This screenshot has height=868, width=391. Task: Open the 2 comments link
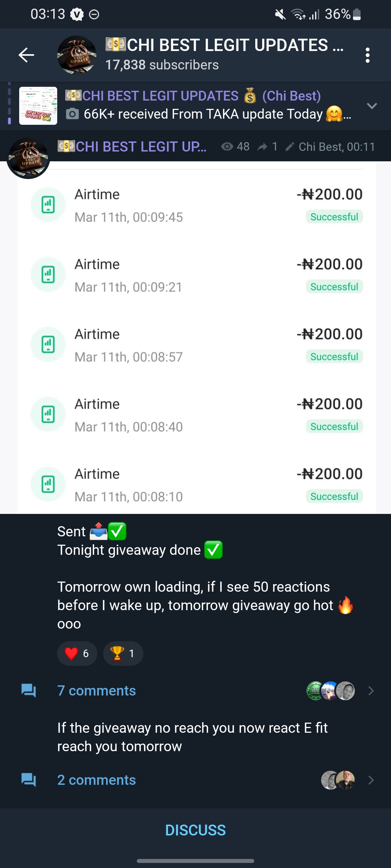(x=97, y=780)
